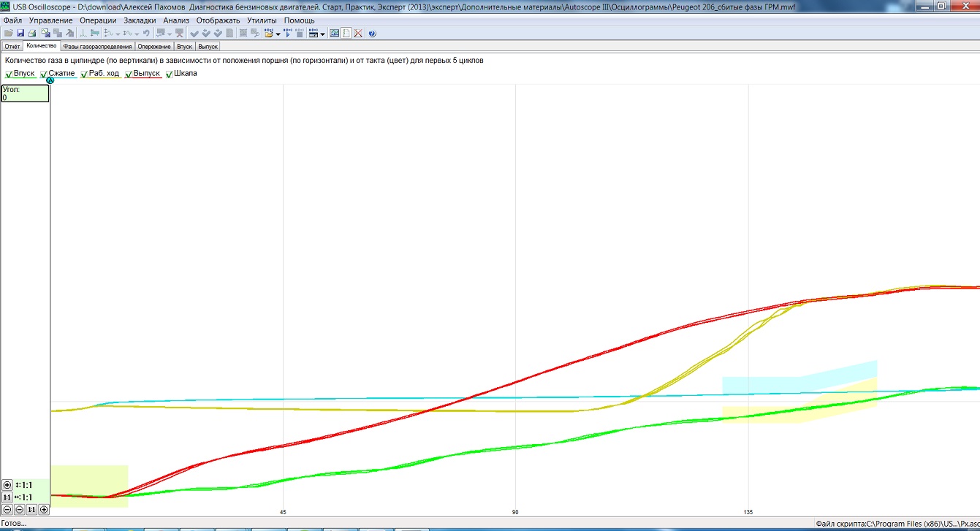Open the Анализ menu
Screen dimensions: 980x531
[x=176, y=20]
